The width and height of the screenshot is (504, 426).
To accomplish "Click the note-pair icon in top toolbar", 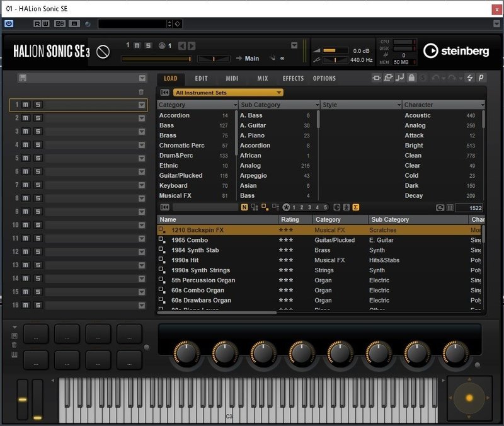I will click(x=400, y=78).
